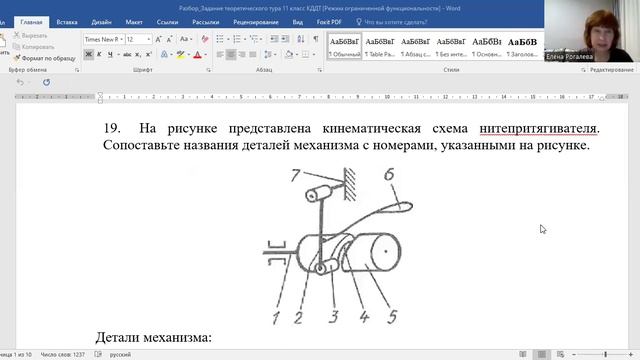Screen dimensions: 640x360
Task: Expand the Абзац dialog launcher
Action: [x=319, y=70]
